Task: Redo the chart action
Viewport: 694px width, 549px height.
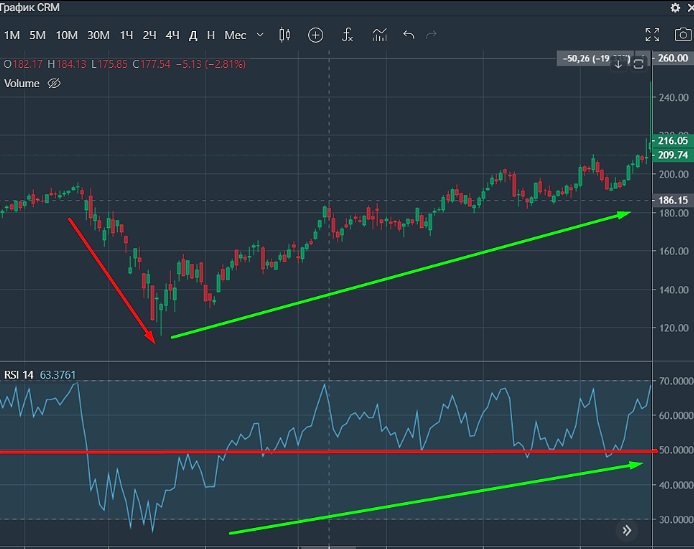Action: pyautogui.click(x=432, y=35)
